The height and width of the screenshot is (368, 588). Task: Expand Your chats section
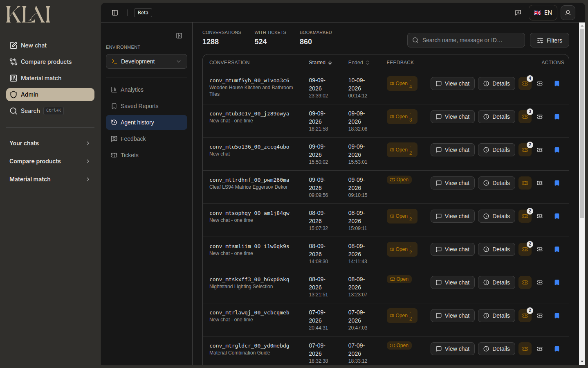coord(50,143)
